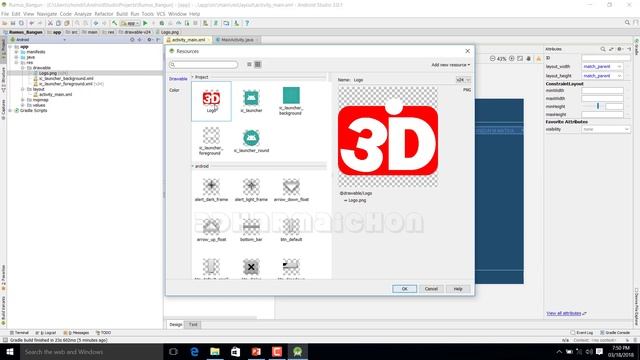Pick ic_launcher_round resource
Screen dimensions: 640x360
coord(251,141)
